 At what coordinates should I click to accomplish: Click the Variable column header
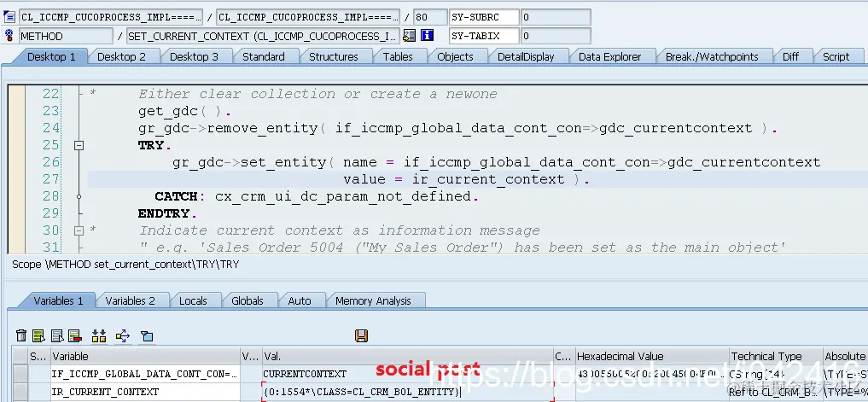click(145, 356)
